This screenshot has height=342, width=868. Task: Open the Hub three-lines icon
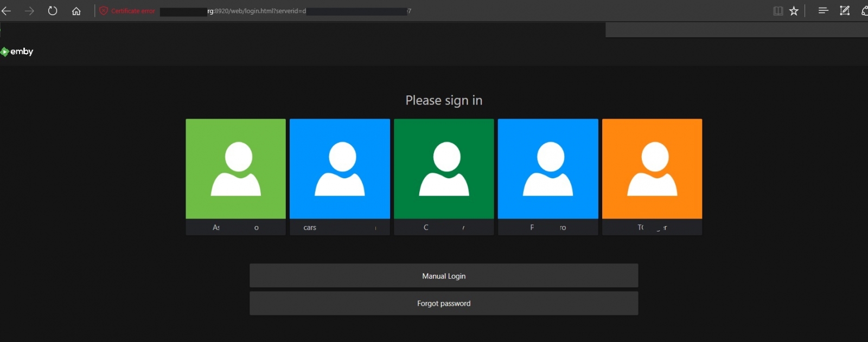pos(823,11)
